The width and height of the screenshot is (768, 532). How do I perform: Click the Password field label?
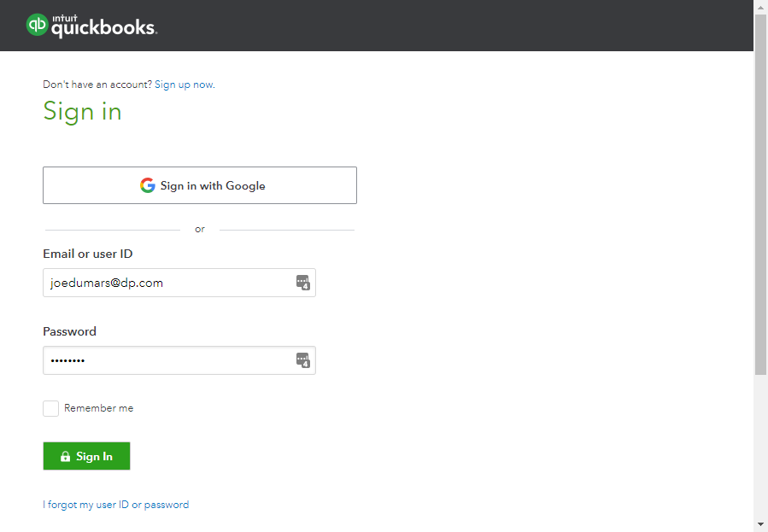[x=69, y=331]
